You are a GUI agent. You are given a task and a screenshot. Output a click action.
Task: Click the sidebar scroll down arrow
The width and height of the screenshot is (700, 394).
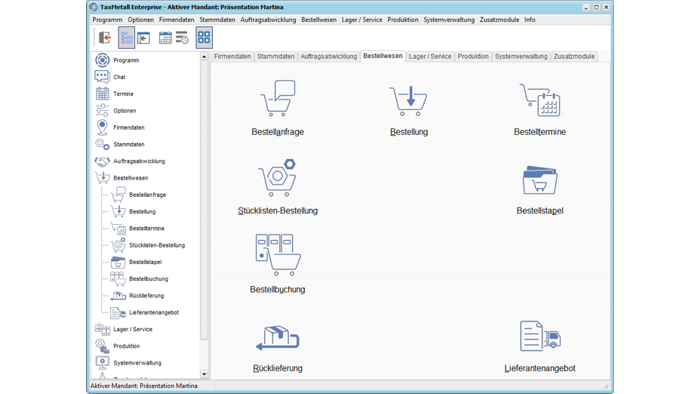pyautogui.click(x=204, y=374)
